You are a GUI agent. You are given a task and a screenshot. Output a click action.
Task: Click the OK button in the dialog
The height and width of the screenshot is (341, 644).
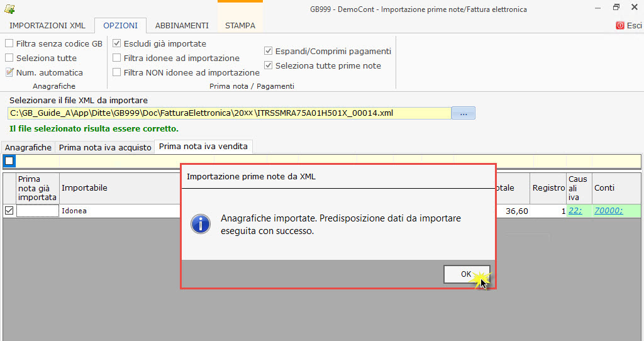(x=466, y=274)
